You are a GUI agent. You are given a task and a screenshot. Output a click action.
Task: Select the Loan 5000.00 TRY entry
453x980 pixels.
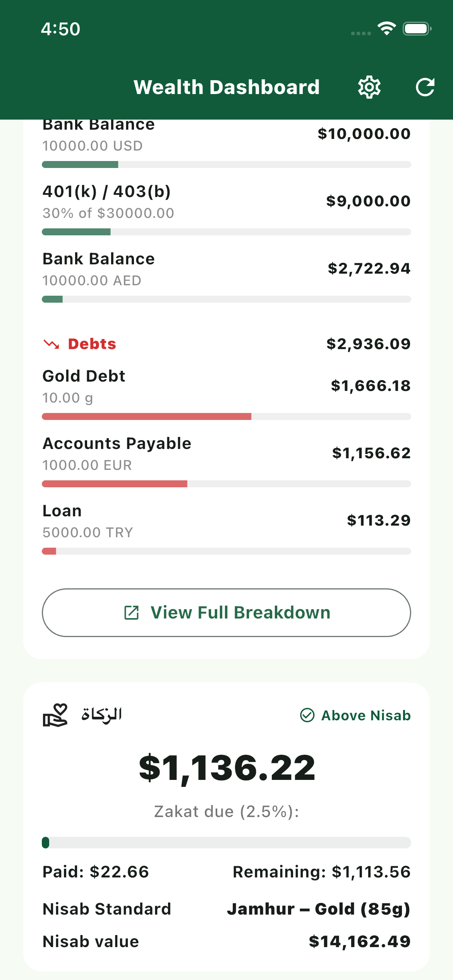(x=226, y=521)
